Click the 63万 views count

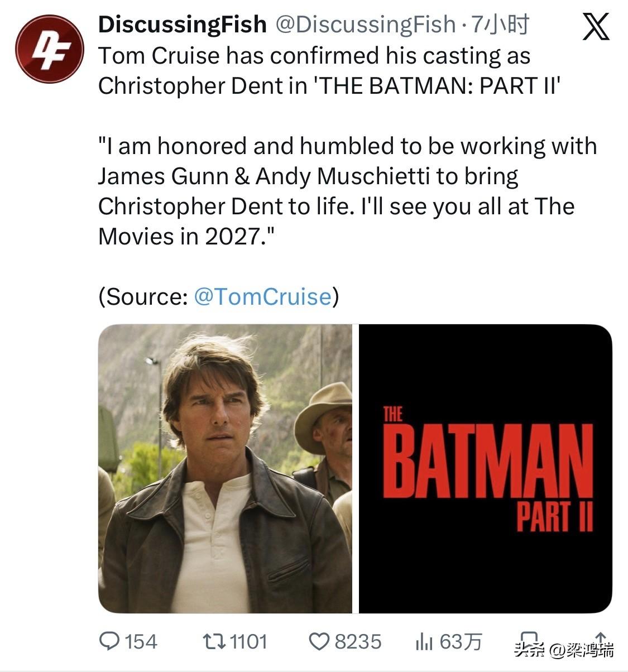461,642
